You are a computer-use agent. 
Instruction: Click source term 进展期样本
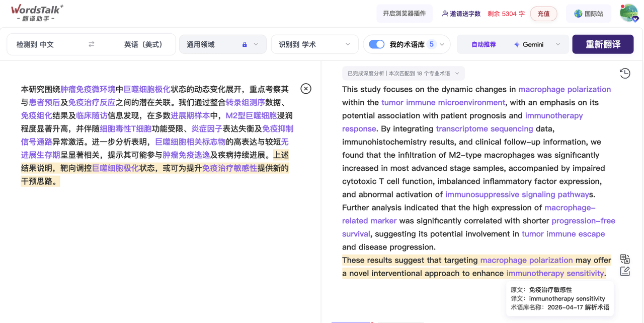tap(190, 115)
